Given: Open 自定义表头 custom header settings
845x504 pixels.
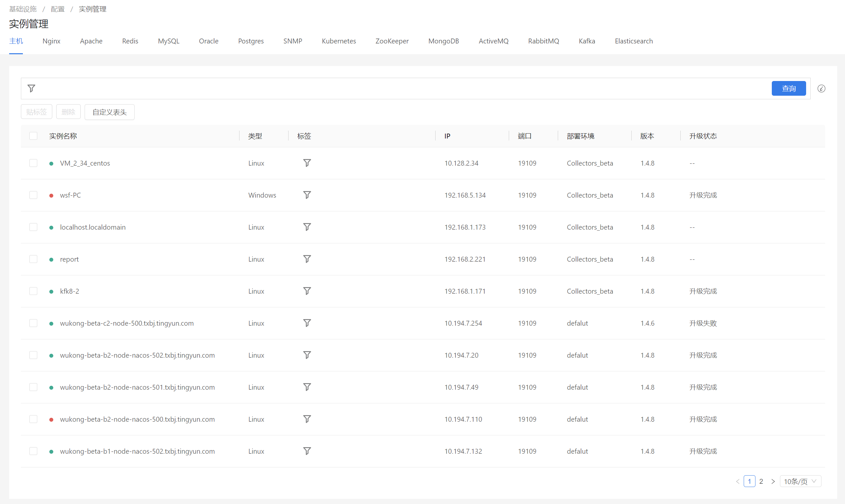Looking at the screenshot, I should [109, 112].
